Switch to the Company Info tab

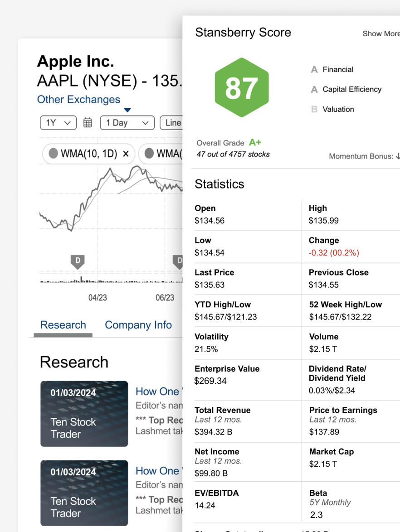(138, 325)
